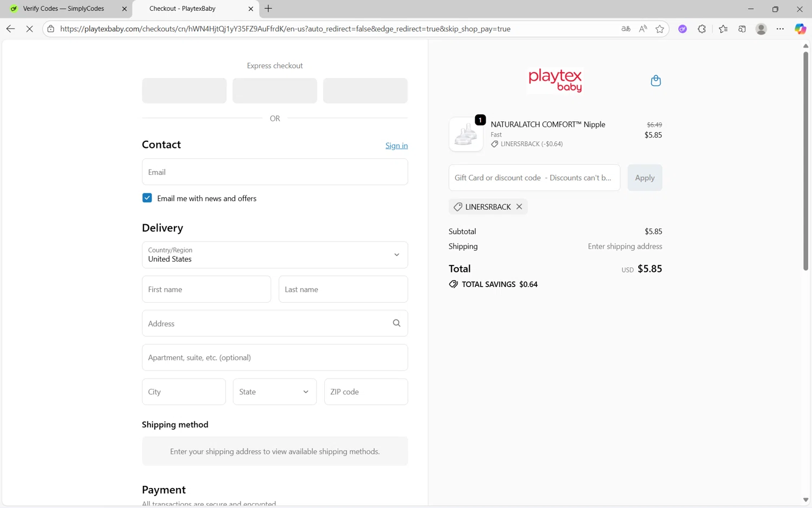Viewport: 812px width, 508px height.
Task: Open the Country/Region dropdown
Action: click(275, 255)
